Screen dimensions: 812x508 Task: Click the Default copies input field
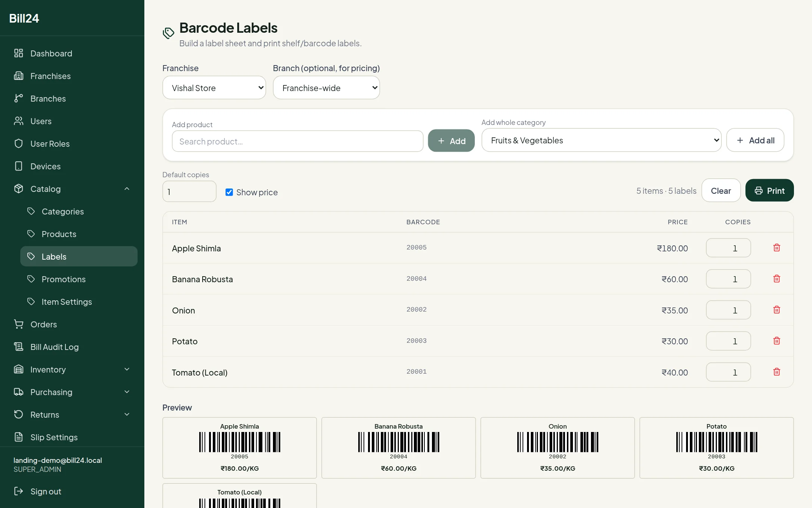tap(189, 191)
